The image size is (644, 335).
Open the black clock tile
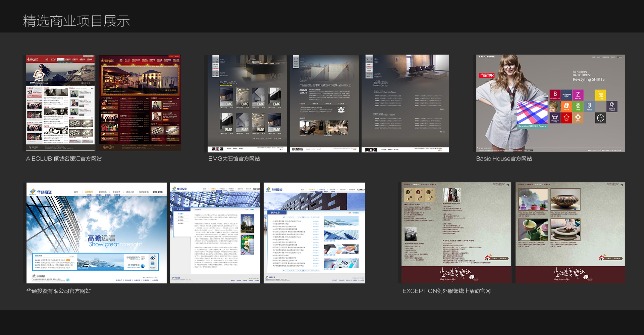(601, 118)
